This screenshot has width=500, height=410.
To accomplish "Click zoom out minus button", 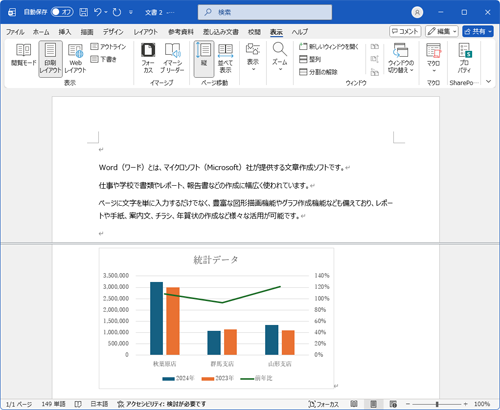I will (408, 404).
